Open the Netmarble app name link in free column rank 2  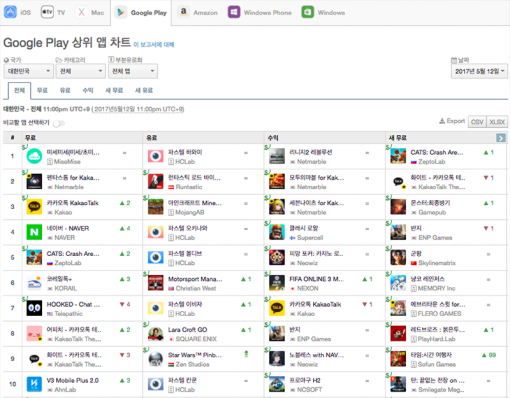pos(73,178)
